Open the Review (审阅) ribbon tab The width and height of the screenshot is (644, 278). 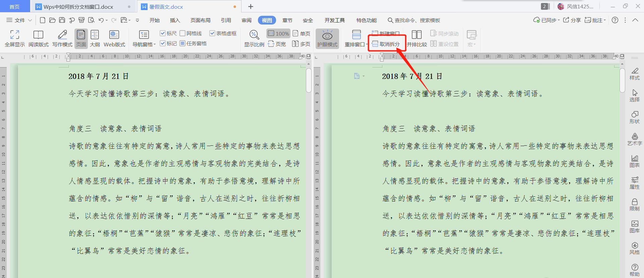(x=247, y=20)
